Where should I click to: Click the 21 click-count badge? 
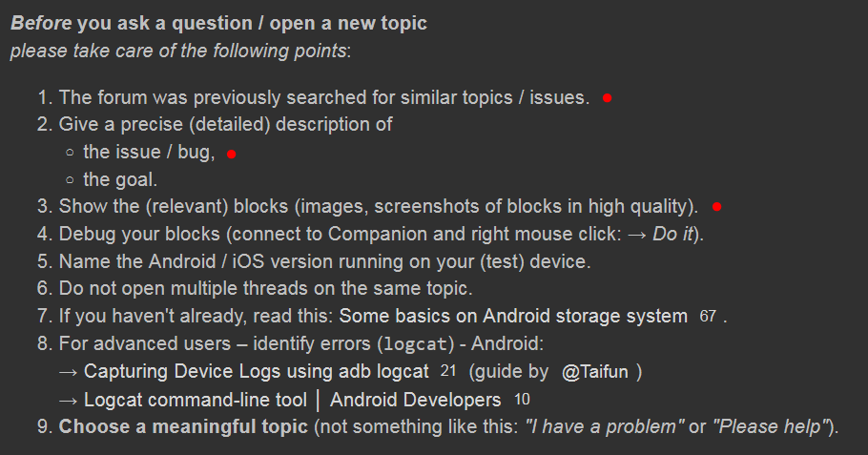coord(449,372)
